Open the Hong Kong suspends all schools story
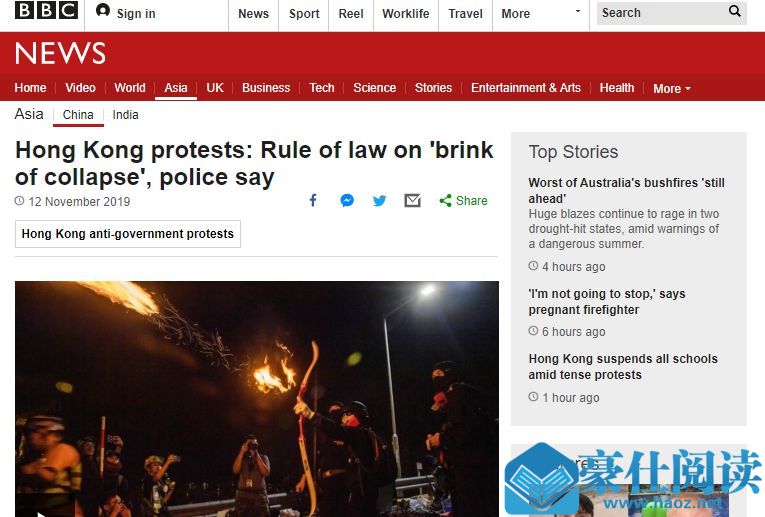The width and height of the screenshot is (765, 517). click(x=623, y=366)
